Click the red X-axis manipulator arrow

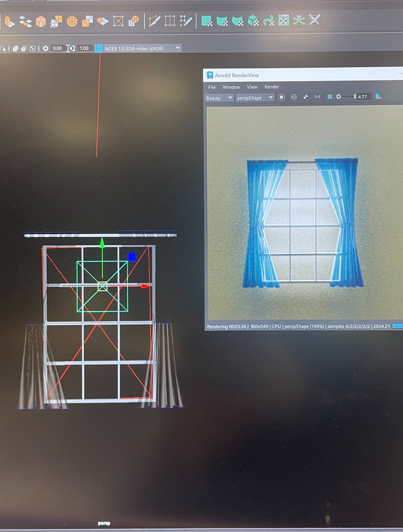[x=146, y=286]
